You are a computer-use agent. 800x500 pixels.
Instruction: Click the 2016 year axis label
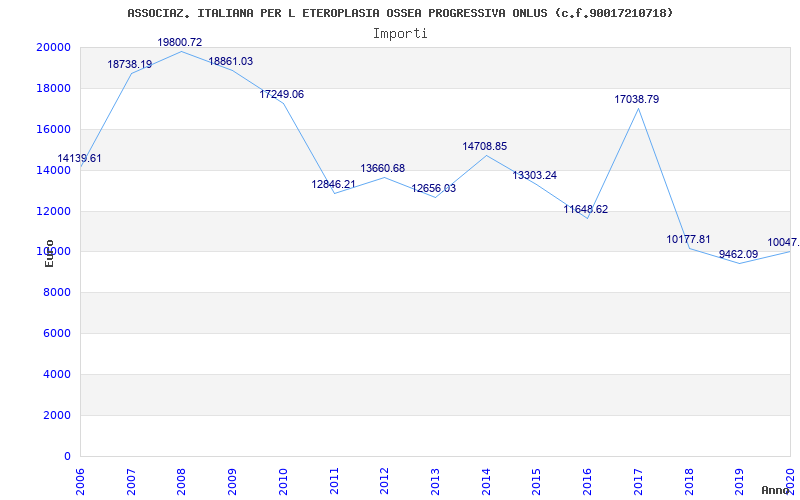coord(588,481)
